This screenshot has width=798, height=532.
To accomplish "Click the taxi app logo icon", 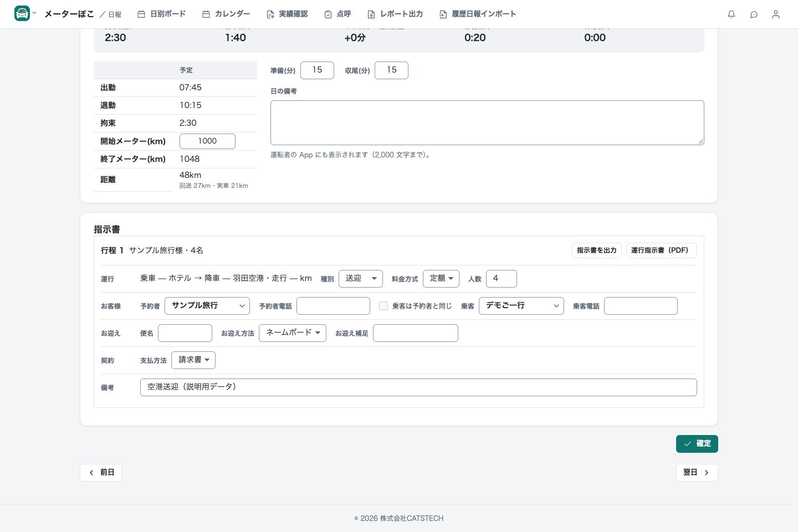I will 22,14.
